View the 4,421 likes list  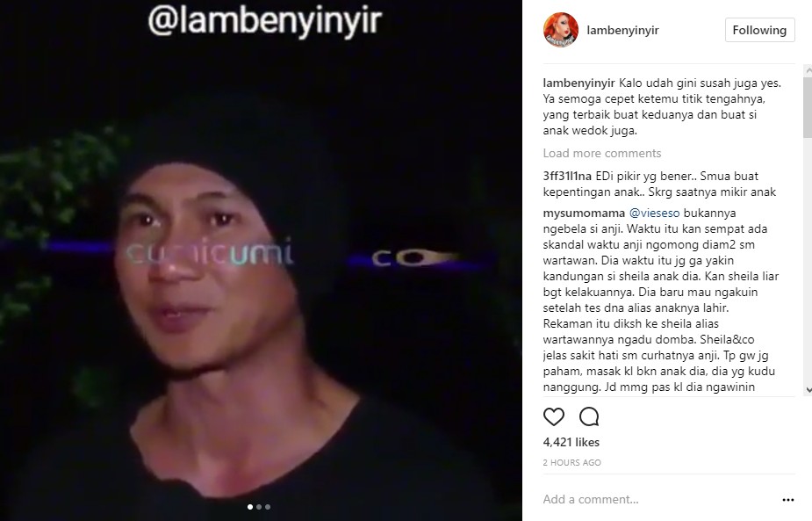click(571, 442)
